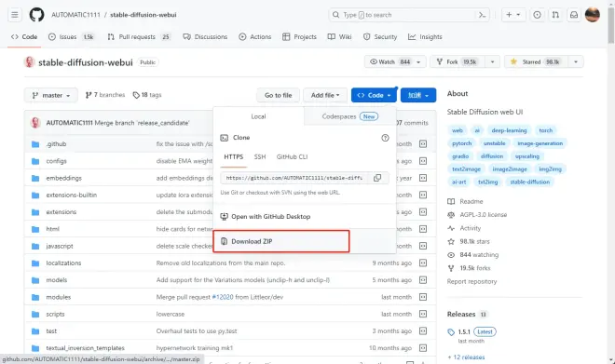
Task: Open the modules folder
Action: click(x=58, y=297)
